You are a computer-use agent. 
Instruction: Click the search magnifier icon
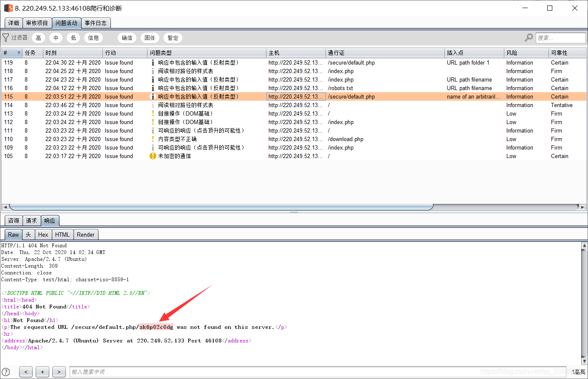[x=529, y=38]
